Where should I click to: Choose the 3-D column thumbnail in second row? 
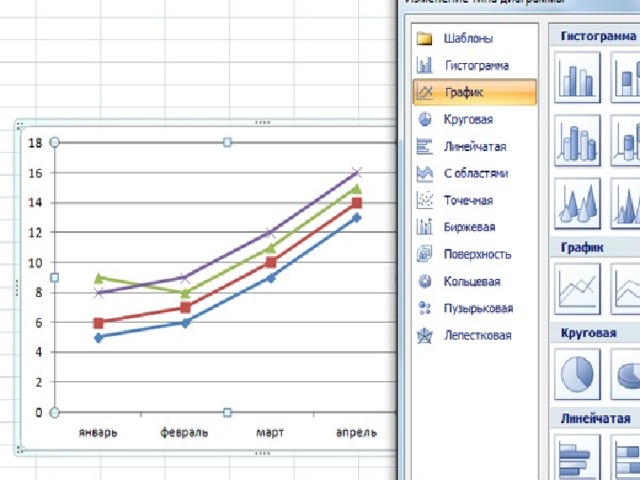tap(577, 140)
